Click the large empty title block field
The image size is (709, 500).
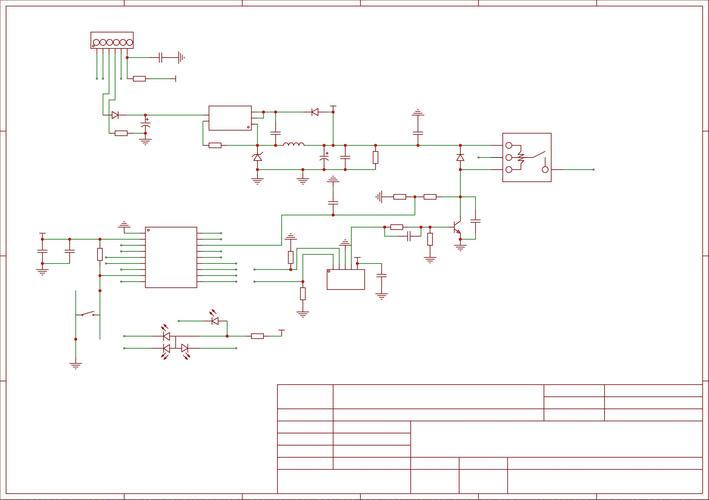coord(556,438)
